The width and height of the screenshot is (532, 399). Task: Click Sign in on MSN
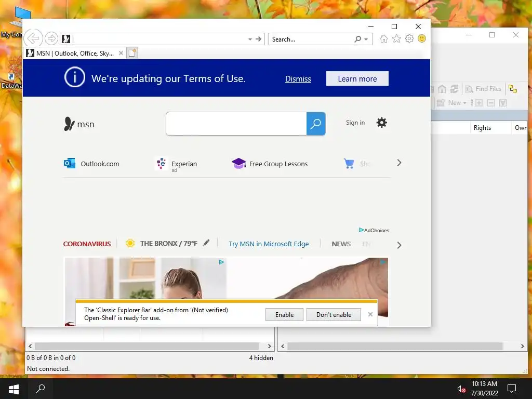pyautogui.click(x=355, y=123)
